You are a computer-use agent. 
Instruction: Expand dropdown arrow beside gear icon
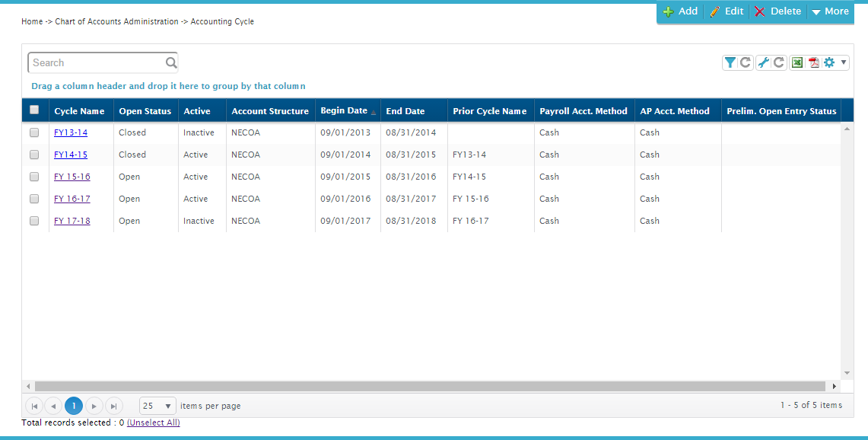pos(844,62)
